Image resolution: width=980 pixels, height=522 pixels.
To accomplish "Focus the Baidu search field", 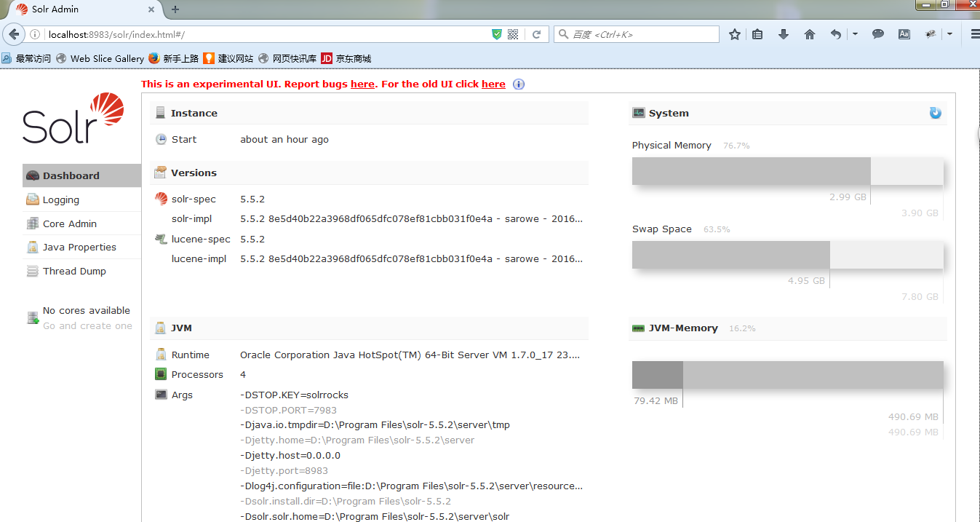I will tap(637, 34).
